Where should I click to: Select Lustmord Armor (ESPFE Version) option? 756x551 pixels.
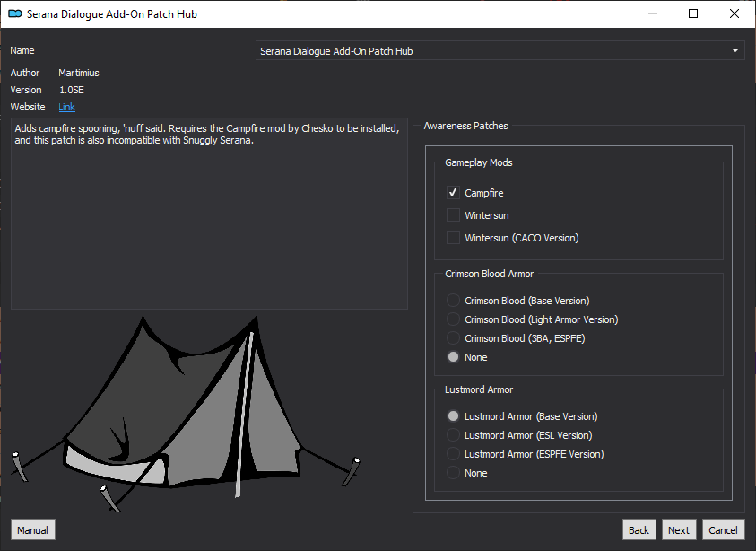(x=453, y=453)
